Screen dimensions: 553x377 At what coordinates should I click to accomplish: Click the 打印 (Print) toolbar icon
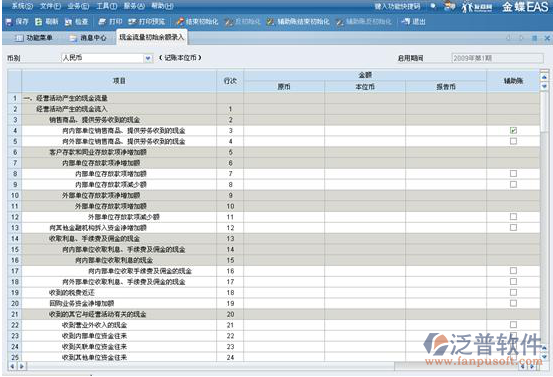pyautogui.click(x=110, y=22)
